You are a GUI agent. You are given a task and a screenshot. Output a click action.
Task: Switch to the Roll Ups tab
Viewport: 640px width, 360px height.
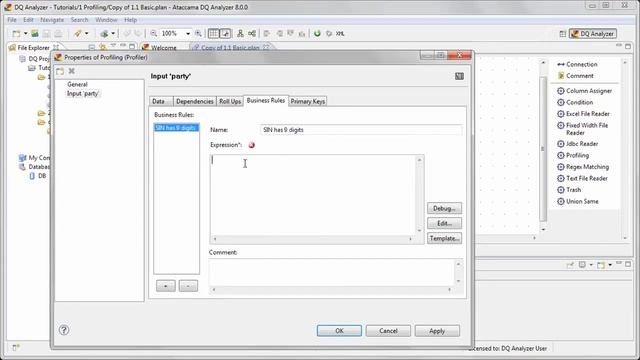tap(230, 101)
